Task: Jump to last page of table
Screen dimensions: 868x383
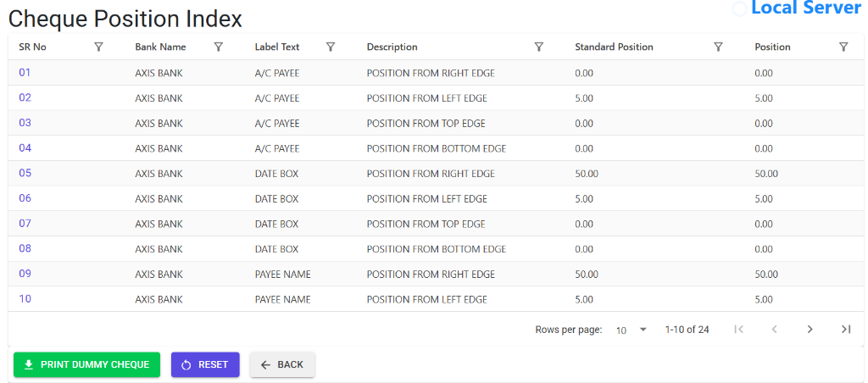Action: (x=845, y=330)
